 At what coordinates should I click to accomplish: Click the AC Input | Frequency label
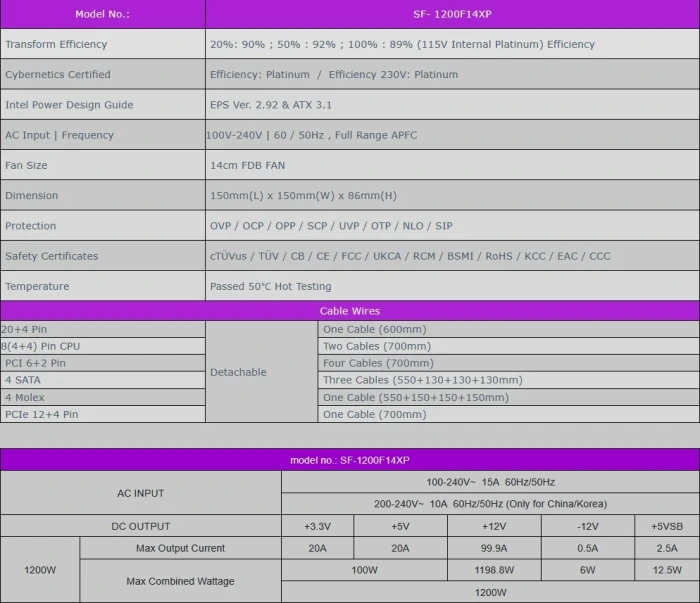pyautogui.click(x=59, y=135)
